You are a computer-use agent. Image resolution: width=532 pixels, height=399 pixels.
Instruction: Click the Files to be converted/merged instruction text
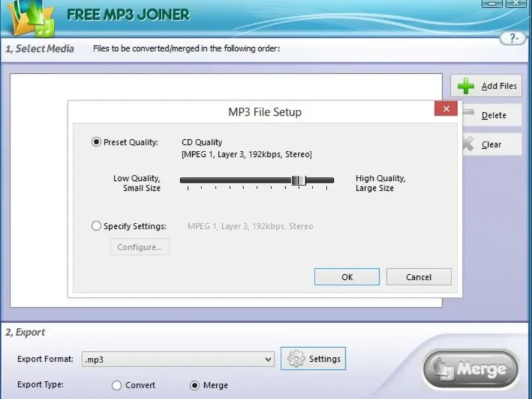pos(186,49)
